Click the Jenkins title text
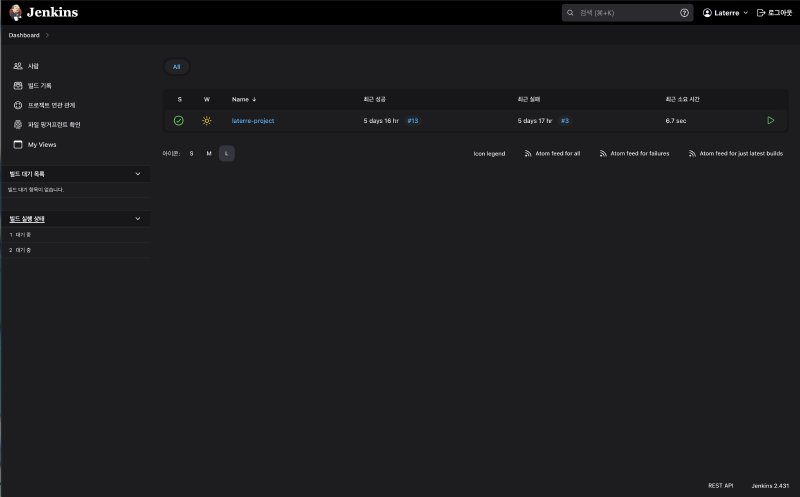 (52, 12)
